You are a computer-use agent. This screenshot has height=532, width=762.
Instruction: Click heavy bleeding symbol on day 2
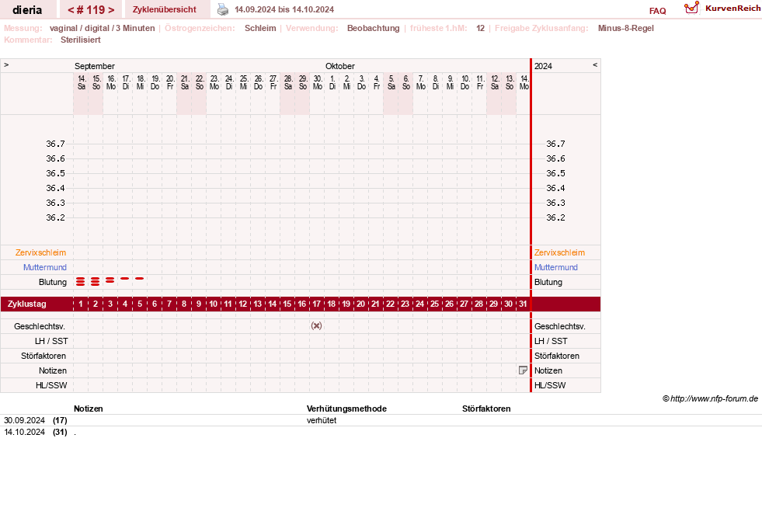[96, 281]
